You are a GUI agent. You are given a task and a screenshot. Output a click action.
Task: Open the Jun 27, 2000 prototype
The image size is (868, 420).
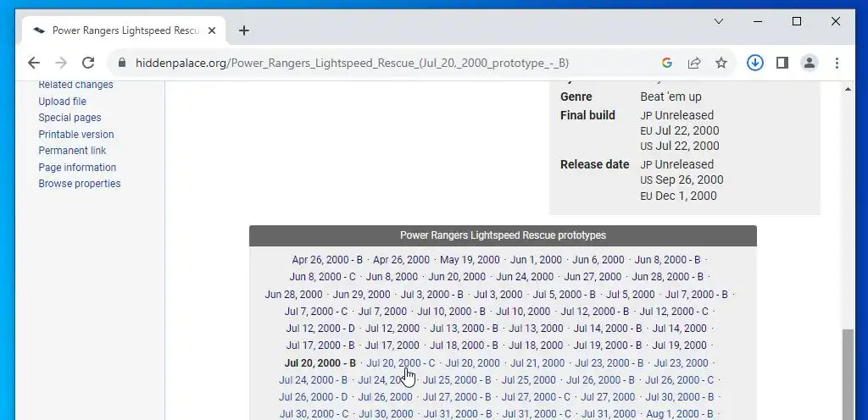pyautogui.click(x=593, y=277)
